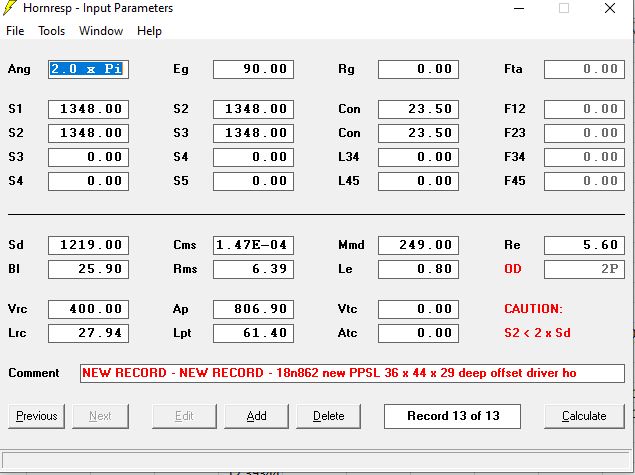Click the red OD label
The width and height of the screenshot is (635, 475).
[513, 269]
